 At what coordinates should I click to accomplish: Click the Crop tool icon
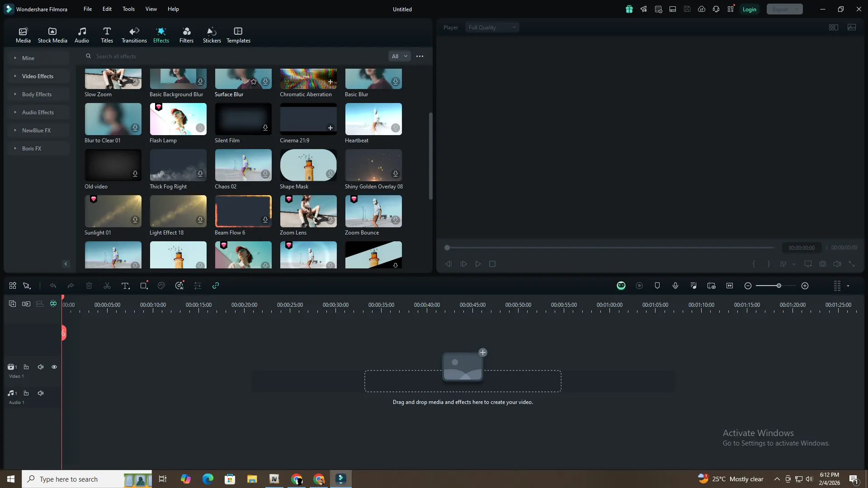(x=144, y=286)
